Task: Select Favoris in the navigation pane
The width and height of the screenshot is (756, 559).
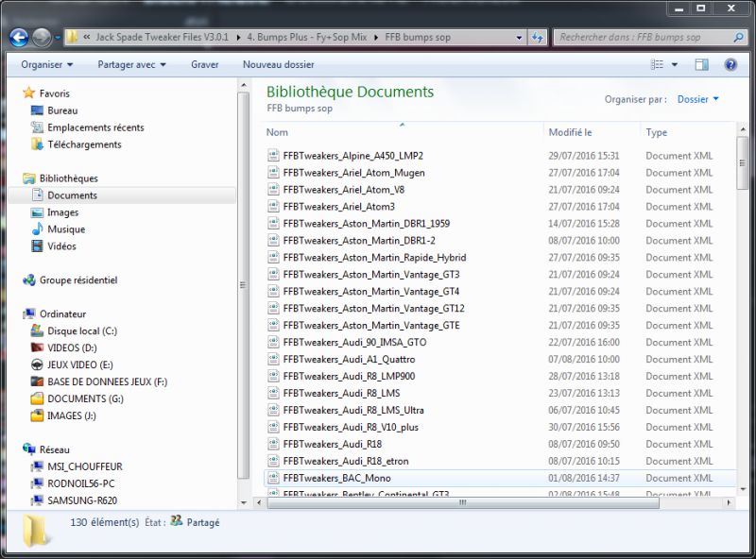Action: coord(54,93)
